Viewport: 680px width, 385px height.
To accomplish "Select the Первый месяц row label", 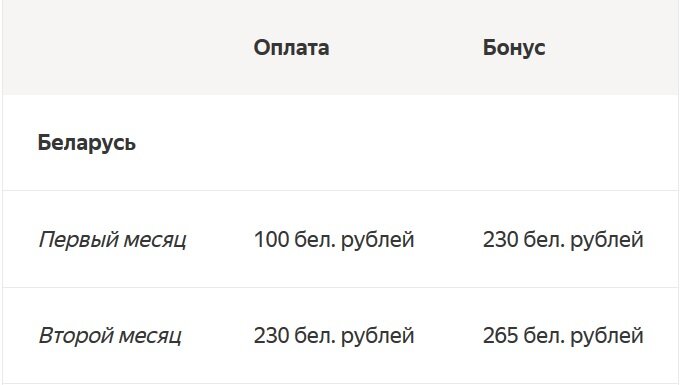I will tap(112, 239).
